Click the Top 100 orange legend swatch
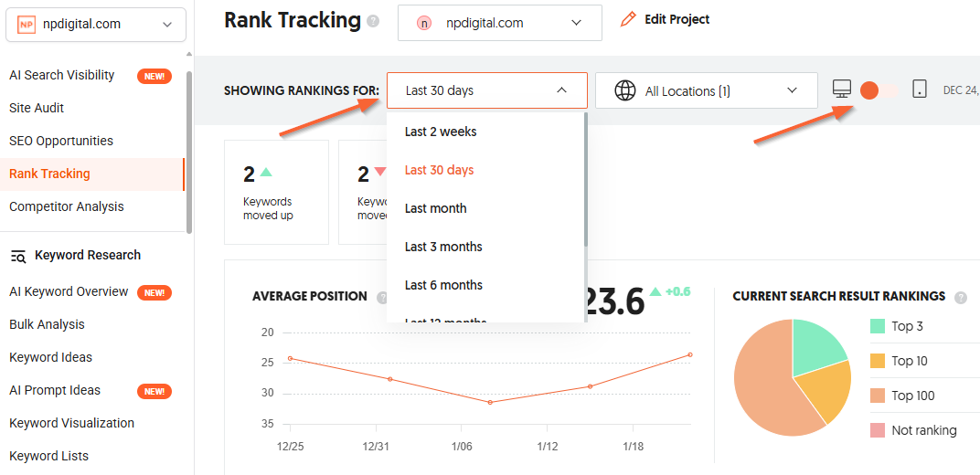This screenshot has width=980, height=475. pos(878,396)
